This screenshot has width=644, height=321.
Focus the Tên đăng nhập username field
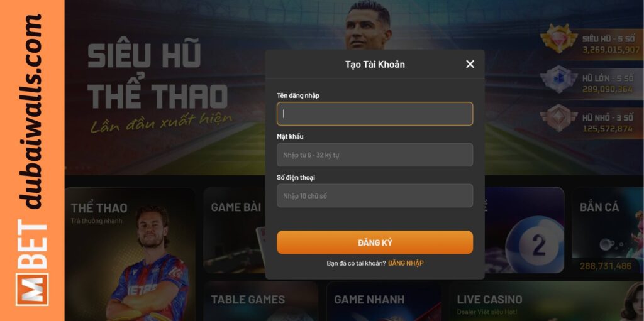pyautogui.click(x=375, y=114)
